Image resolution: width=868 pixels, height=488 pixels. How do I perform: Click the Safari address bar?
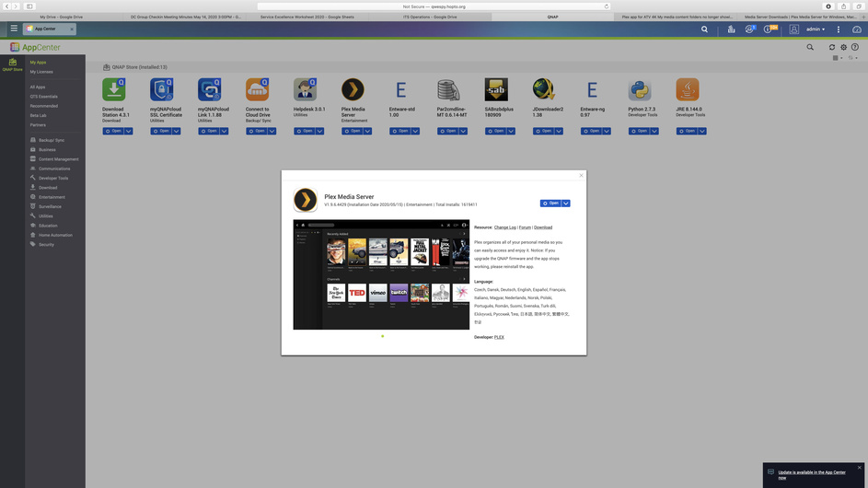(x=434, y=6)
